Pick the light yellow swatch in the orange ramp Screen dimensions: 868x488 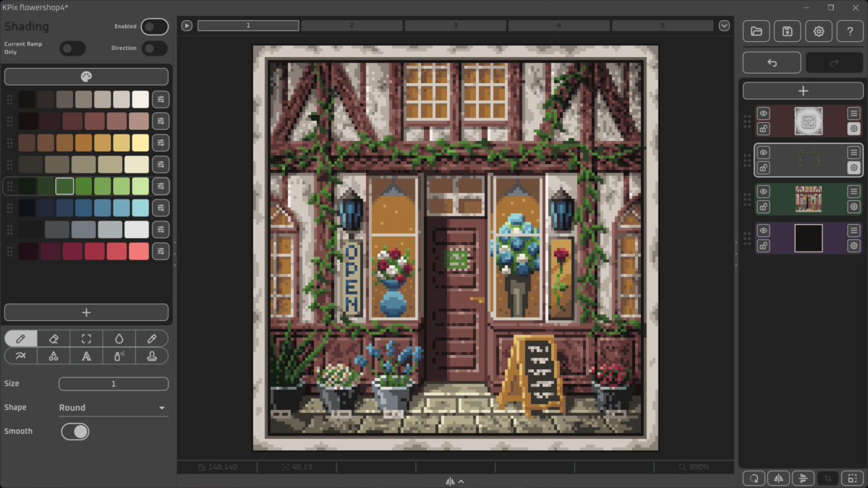click(x=140, y=142)
